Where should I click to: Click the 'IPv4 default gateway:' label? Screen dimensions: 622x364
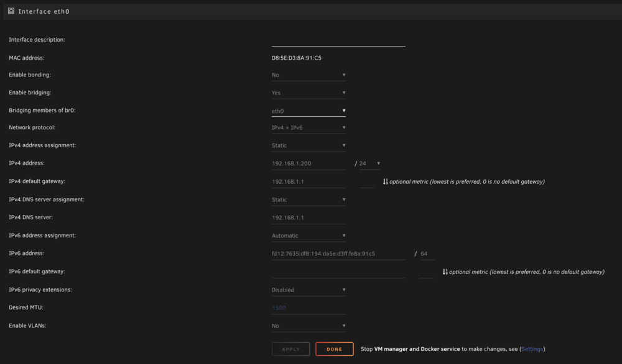tap(37, 181)
